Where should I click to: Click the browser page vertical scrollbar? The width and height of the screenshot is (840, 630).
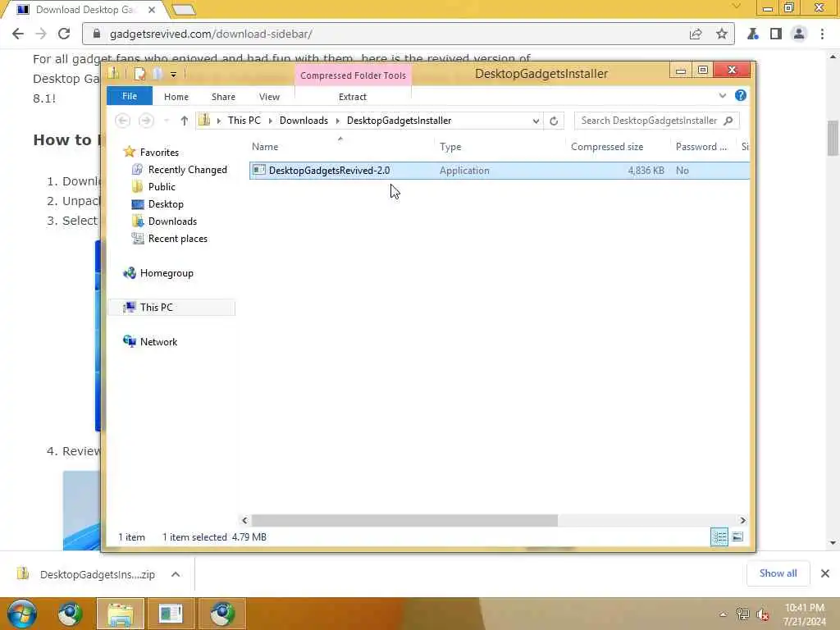(x=833, y=138)
